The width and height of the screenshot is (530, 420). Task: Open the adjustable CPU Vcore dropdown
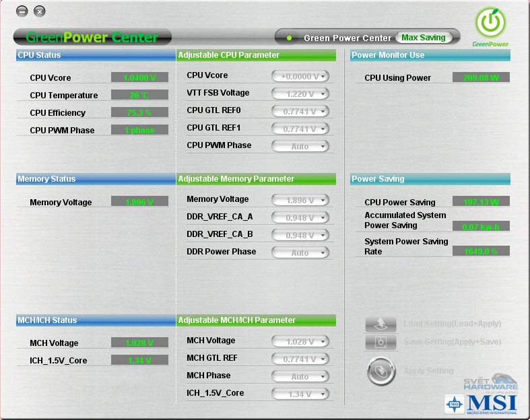300,76
